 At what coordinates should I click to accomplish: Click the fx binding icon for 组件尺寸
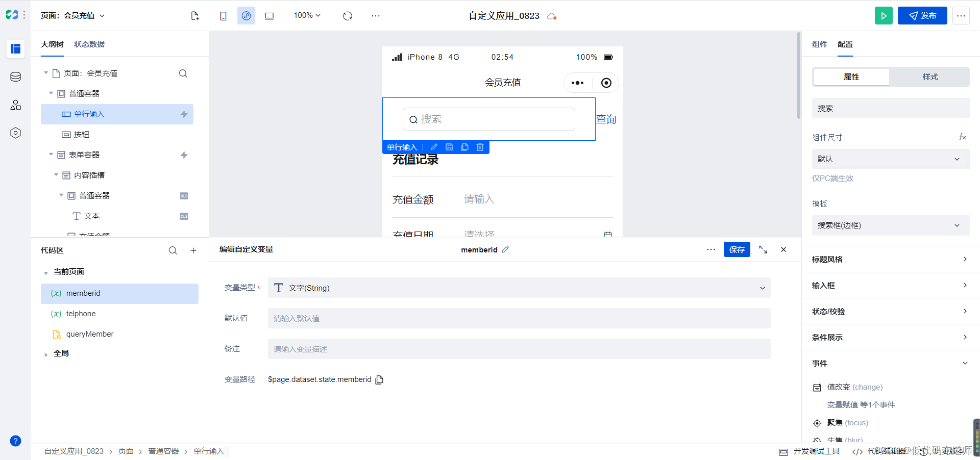(x=962, y=137)
